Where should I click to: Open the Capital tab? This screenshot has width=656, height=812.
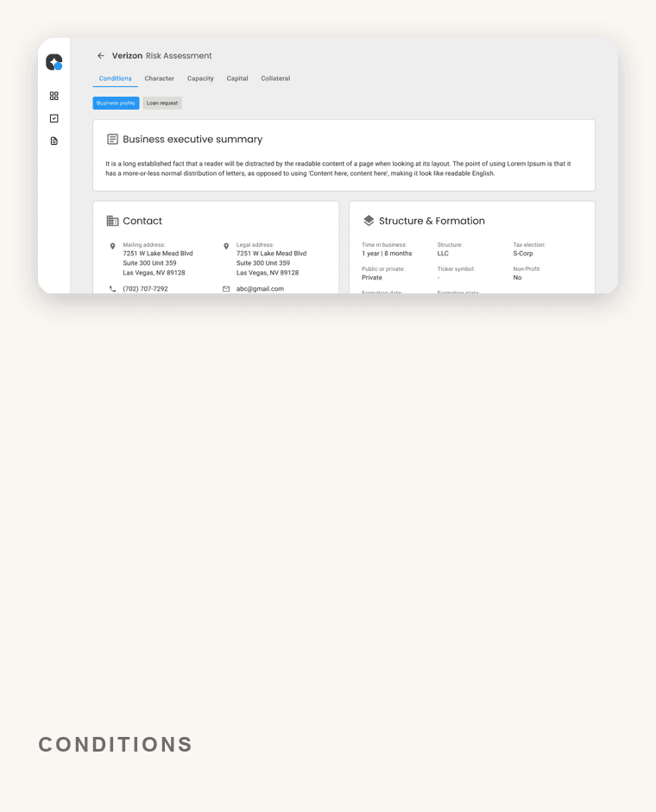tap(237, 79)
